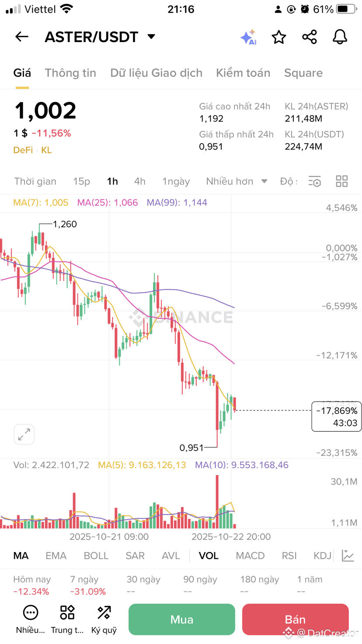The image size is (362, 644).
Task: Tap the share icon
Action: point(310,37)
